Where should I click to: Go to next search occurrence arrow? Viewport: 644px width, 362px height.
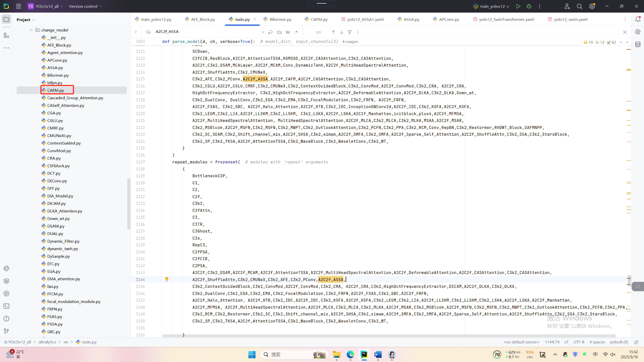coord(341,32)
